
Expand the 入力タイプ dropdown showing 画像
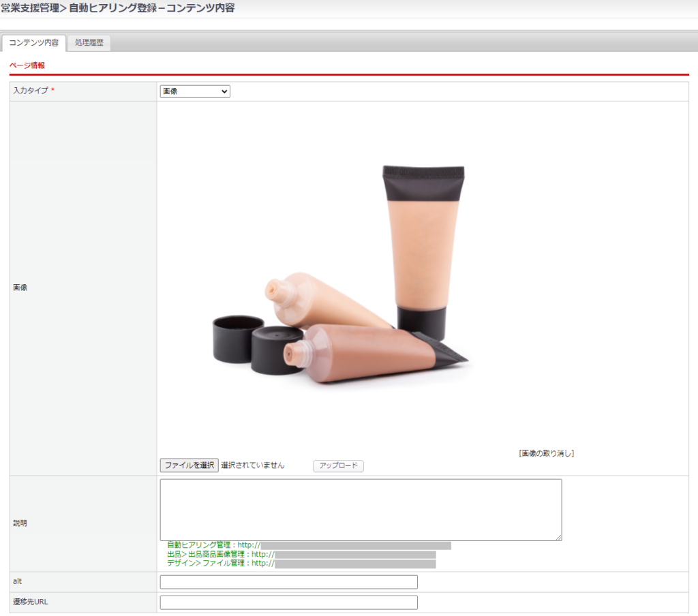click(x=195, y=91)
